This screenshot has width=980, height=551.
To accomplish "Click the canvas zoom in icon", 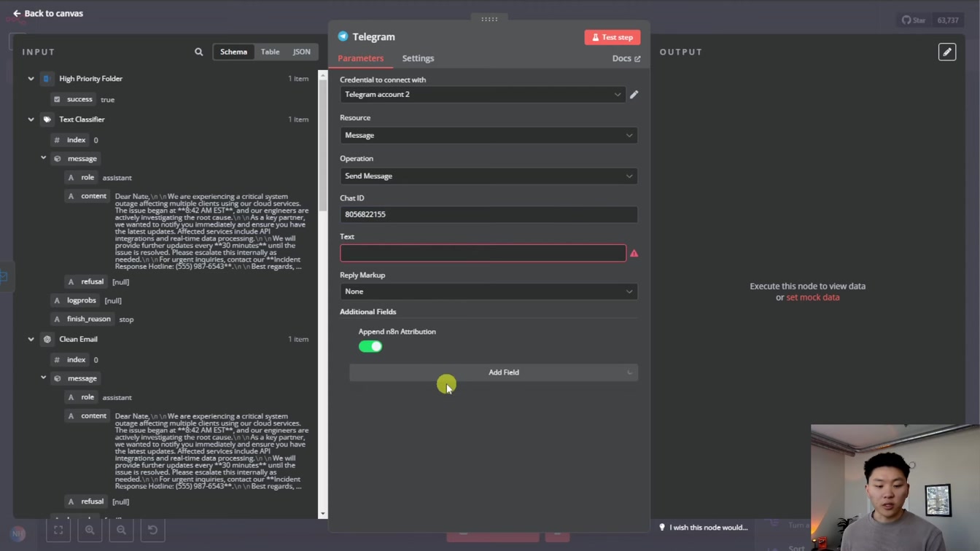I will pos(90,530).
